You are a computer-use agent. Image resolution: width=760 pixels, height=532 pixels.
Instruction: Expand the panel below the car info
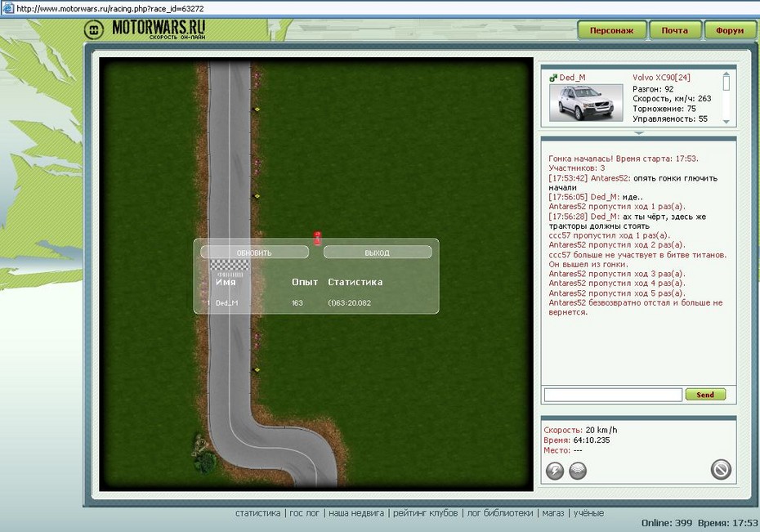click(x=638, y=132)
